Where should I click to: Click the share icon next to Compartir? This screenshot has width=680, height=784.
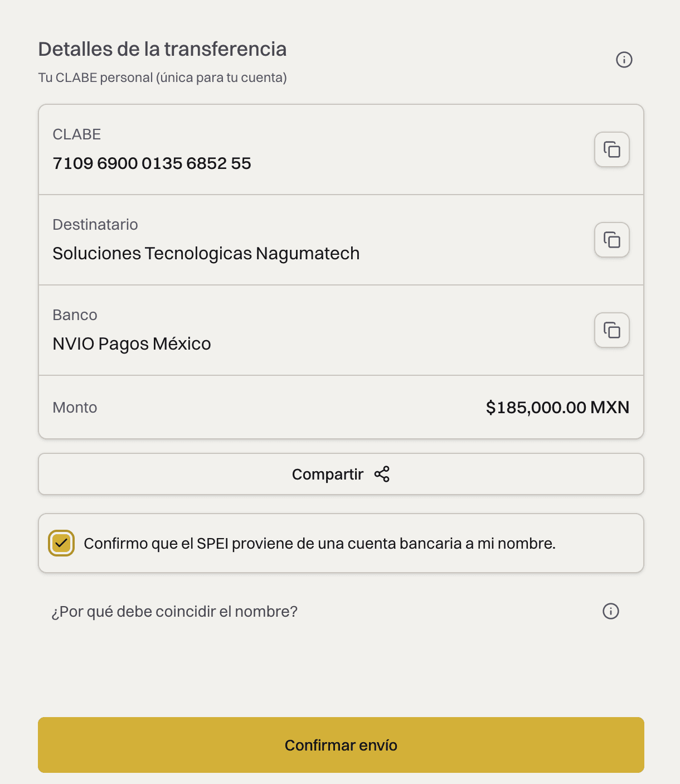tap(382, 474)
